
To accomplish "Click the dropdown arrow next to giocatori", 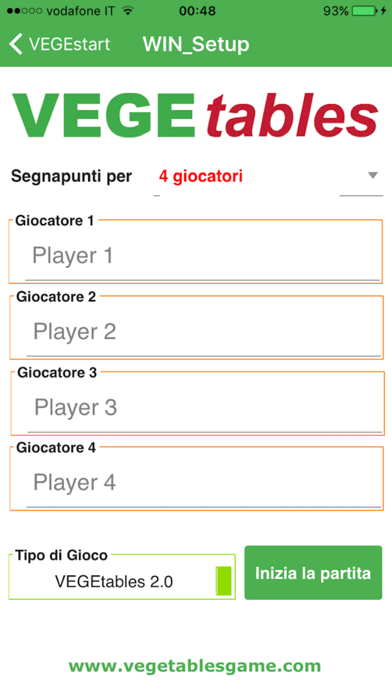I will coord(373,175).
